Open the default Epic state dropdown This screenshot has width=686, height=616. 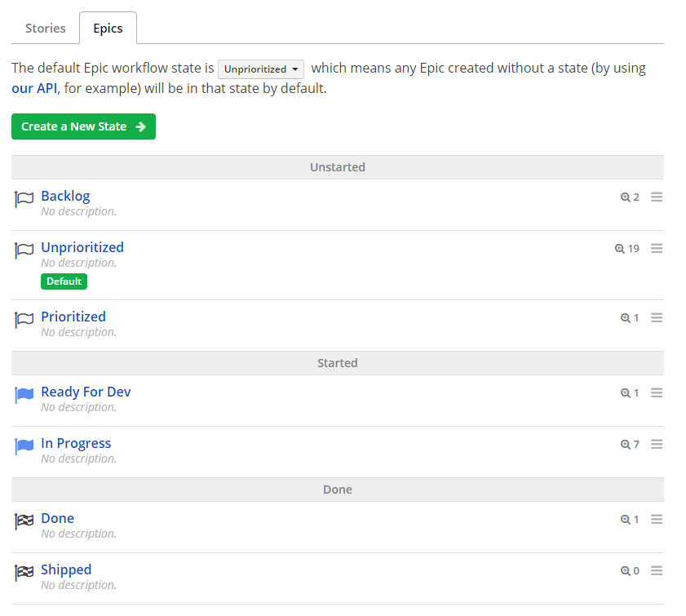[x=261, y=69]
